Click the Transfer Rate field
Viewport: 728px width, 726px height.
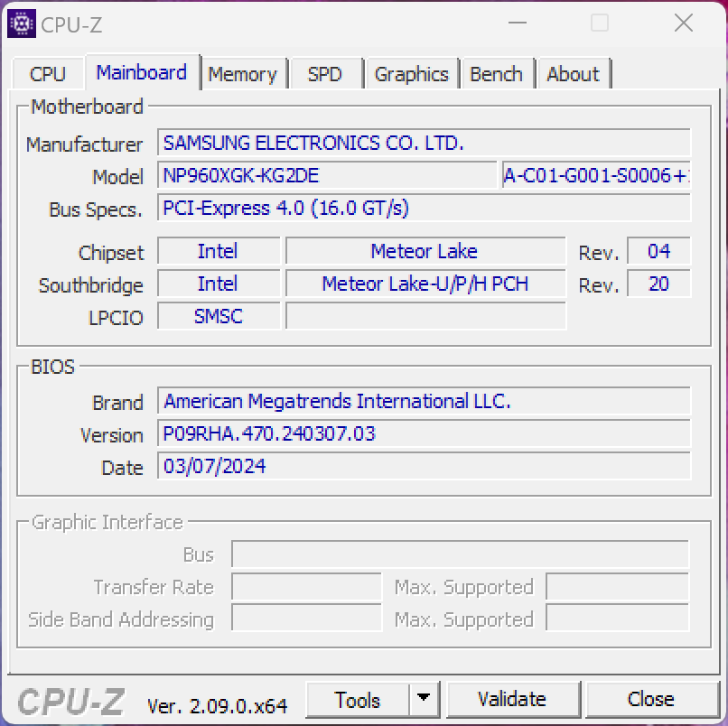(x=306, y=586)
